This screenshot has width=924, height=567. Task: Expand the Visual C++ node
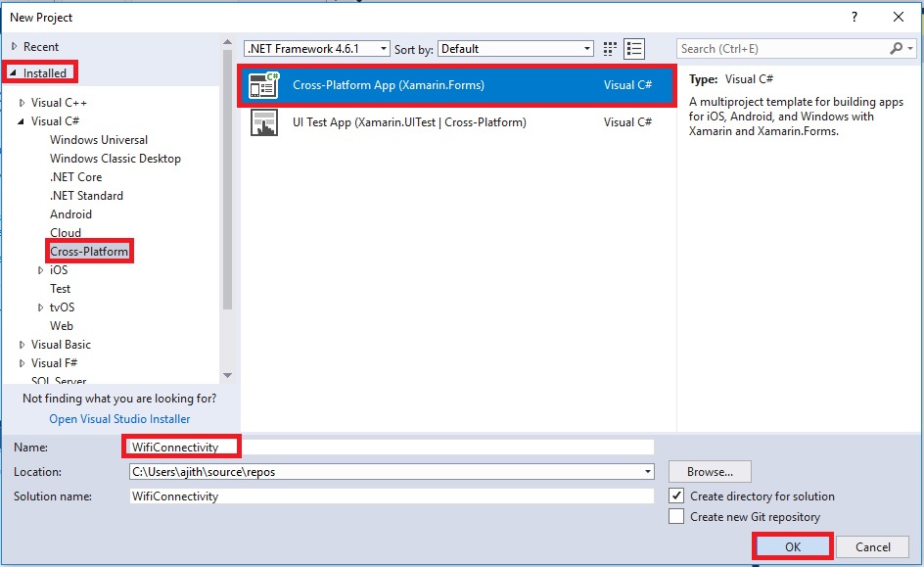tap(22, 103)
